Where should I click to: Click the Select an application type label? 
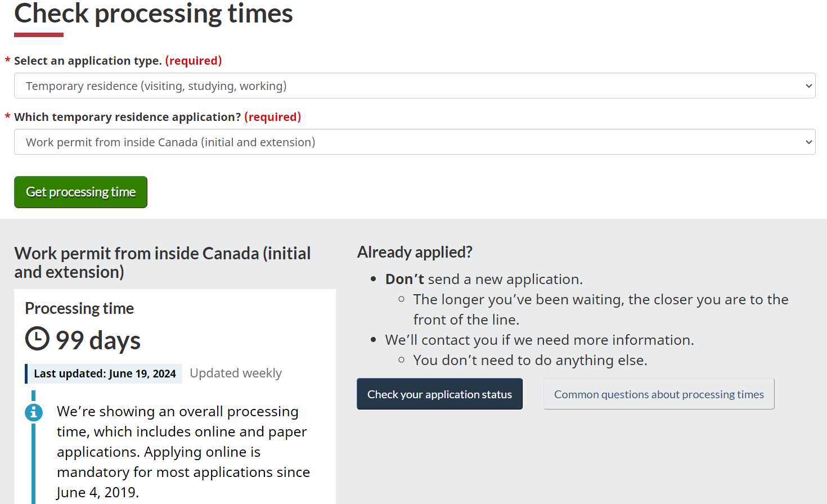click(x=88, y=61)
